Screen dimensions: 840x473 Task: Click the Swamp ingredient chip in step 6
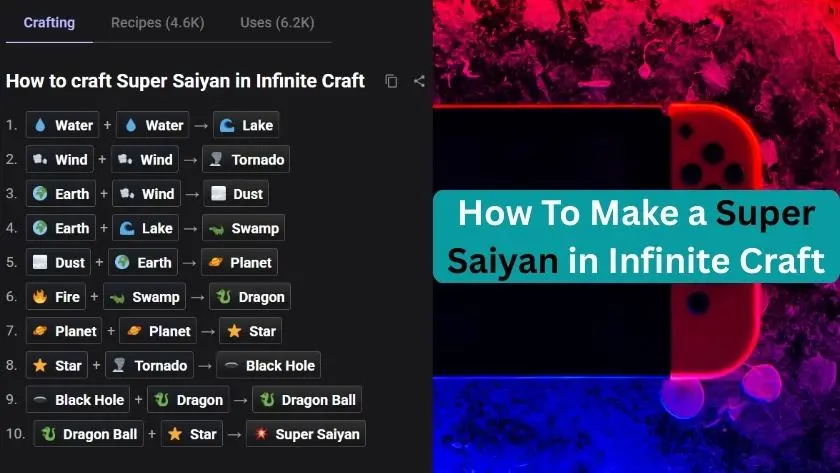(x=144, y=296)
